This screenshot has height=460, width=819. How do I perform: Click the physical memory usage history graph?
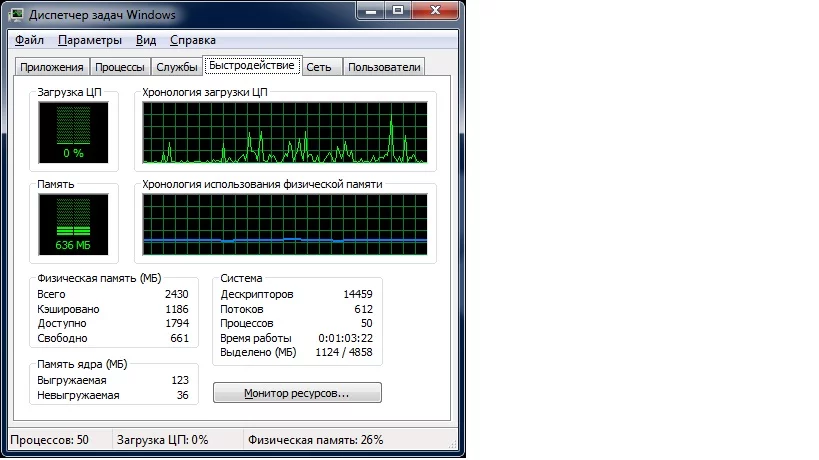pyautogui.click(x=285, y=225)
